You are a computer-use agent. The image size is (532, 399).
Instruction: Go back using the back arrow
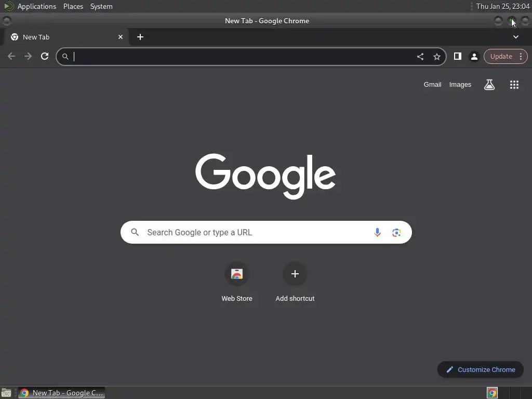(x=11, y=56)
